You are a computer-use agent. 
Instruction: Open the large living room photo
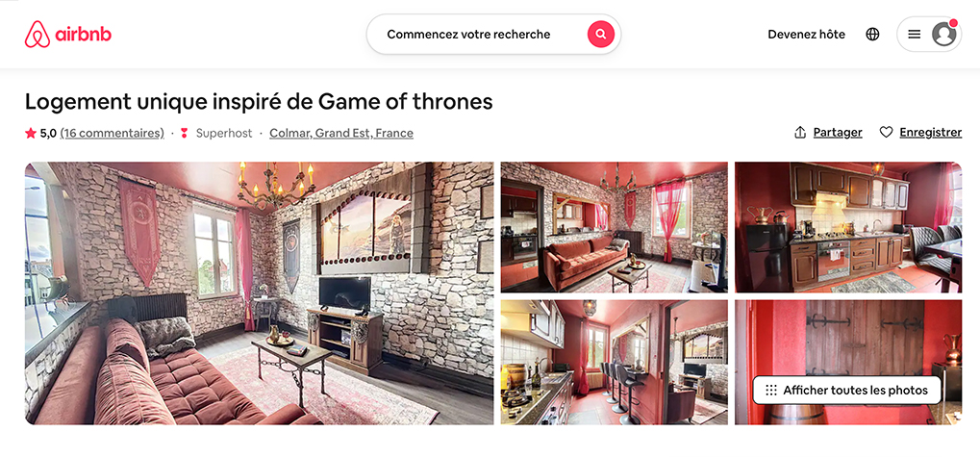(x=259, y=293)
